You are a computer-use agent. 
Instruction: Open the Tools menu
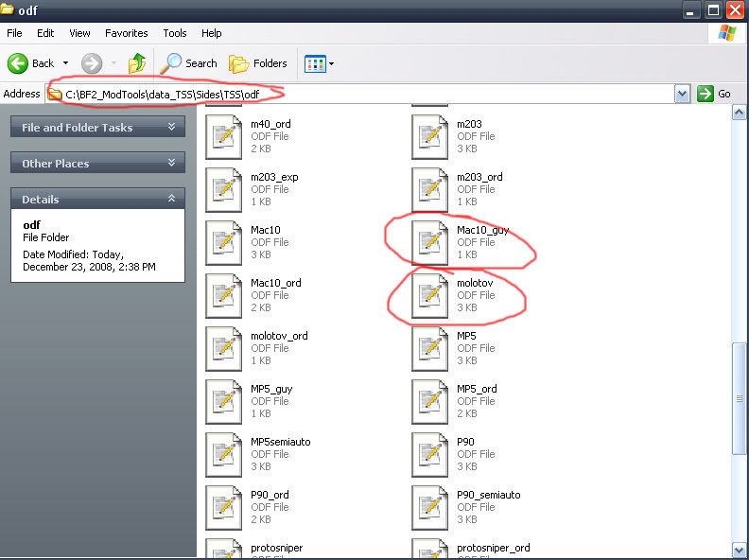174,33
